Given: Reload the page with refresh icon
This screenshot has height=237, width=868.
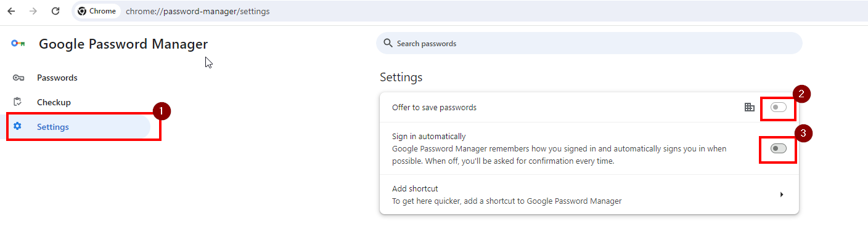Looking at the screenshot, I should coord(55,11).
